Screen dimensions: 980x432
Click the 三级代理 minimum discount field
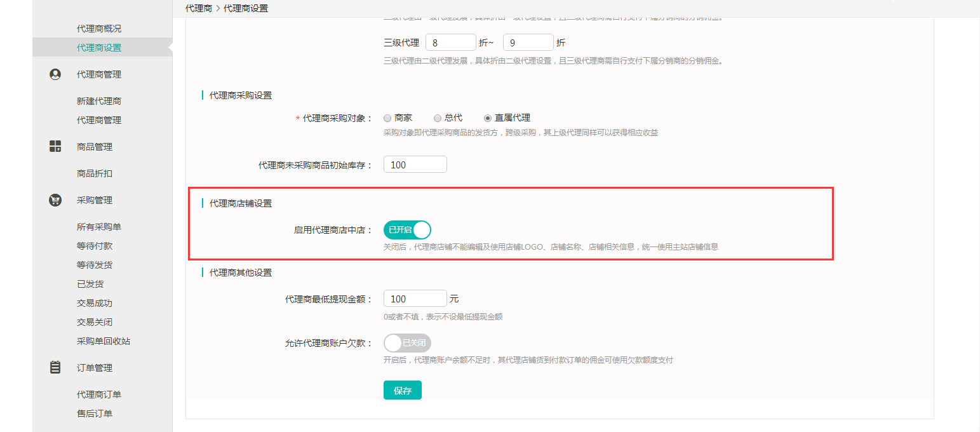[450, 43]
